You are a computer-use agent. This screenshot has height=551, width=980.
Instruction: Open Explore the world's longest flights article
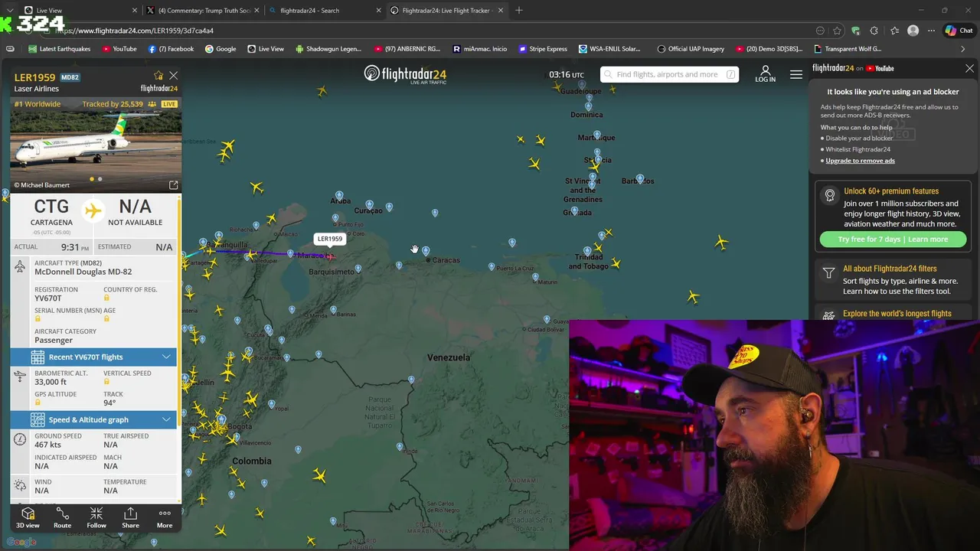pyautogui.click(x=897, y=314)
